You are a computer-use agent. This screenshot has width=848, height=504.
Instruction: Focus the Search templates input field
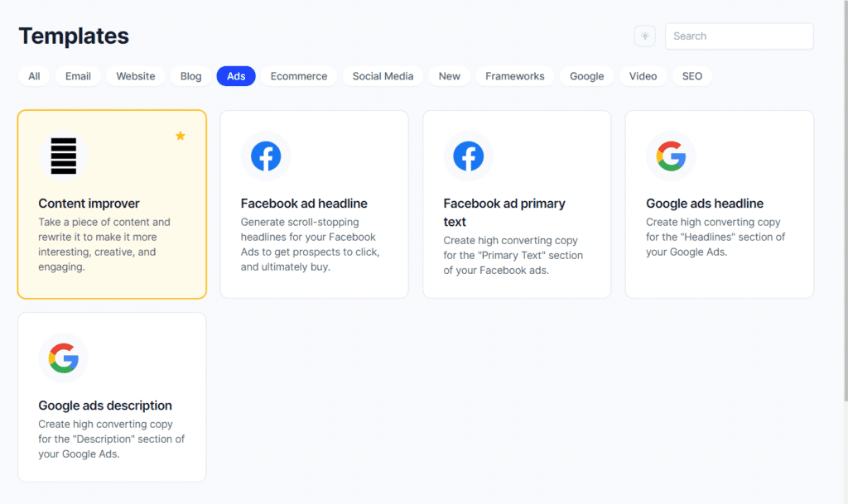pos(740,36)
